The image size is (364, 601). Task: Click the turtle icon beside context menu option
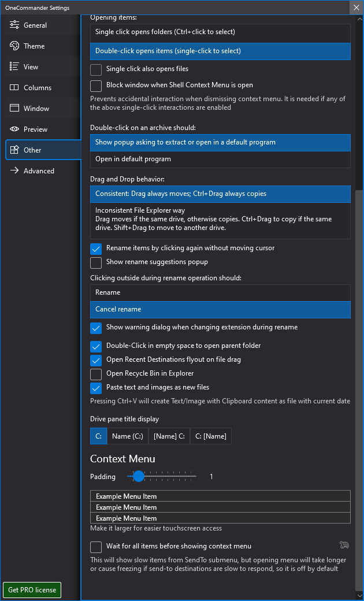coord(344,545)
